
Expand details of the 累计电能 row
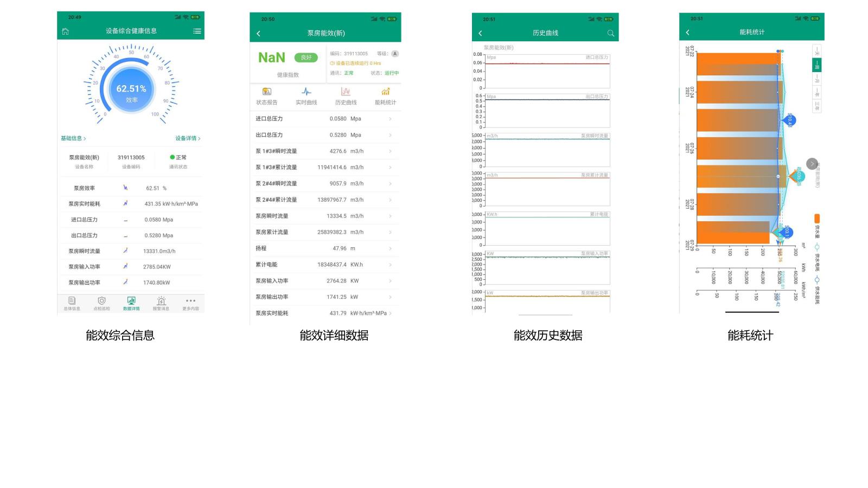pos(391,265)
